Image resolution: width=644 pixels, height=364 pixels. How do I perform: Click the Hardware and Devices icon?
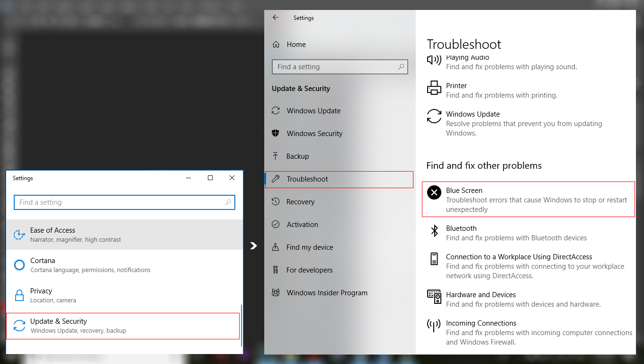tap(434, 297)
